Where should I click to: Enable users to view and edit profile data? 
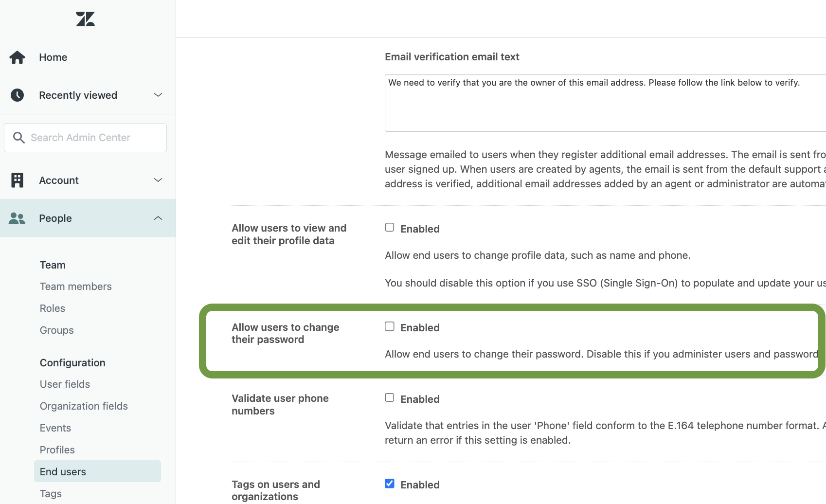(x=390, y=228)
